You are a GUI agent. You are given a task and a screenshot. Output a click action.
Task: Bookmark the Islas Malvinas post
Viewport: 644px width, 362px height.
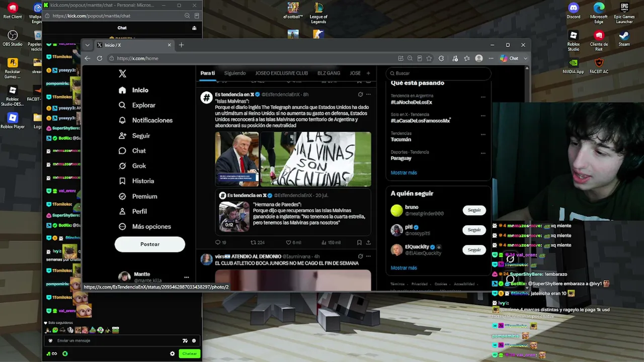coord(359,242)
